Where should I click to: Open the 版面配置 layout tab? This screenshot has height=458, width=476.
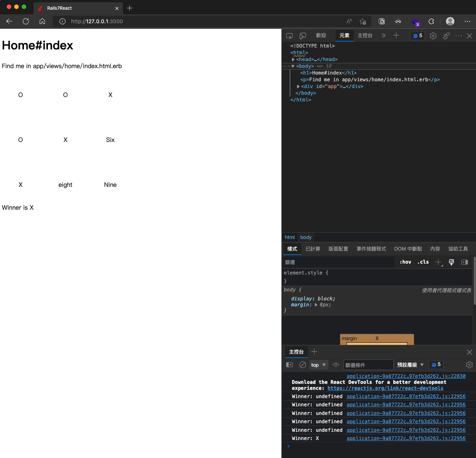338,249
